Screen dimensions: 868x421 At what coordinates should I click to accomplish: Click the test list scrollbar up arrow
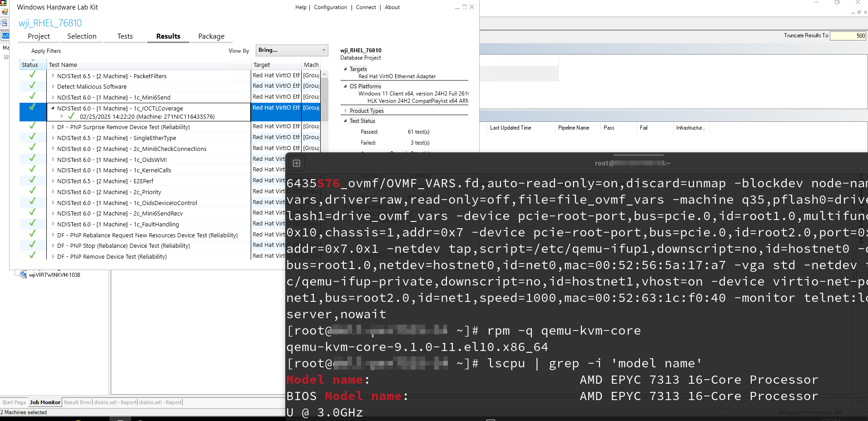(x=324, y=75)
